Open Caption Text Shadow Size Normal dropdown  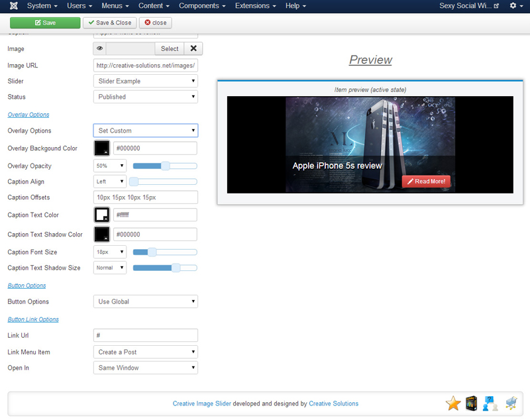(x=110, y=268)
